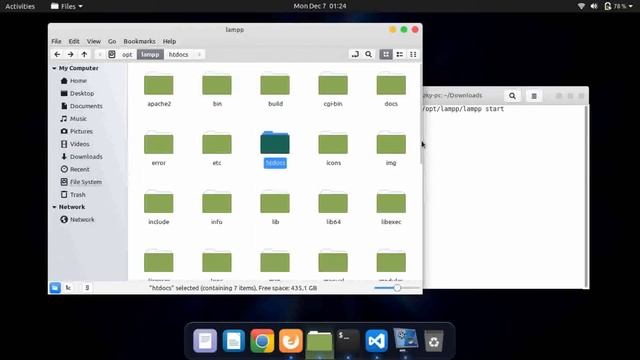
Task: Open the Files app menu in top bar
Action: [67, 6]
